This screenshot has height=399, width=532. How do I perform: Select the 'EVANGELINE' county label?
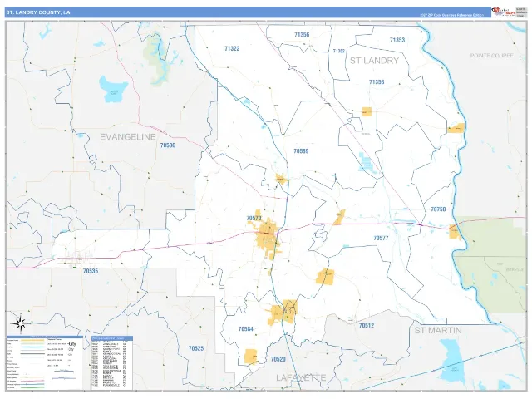tap(127, 137)
